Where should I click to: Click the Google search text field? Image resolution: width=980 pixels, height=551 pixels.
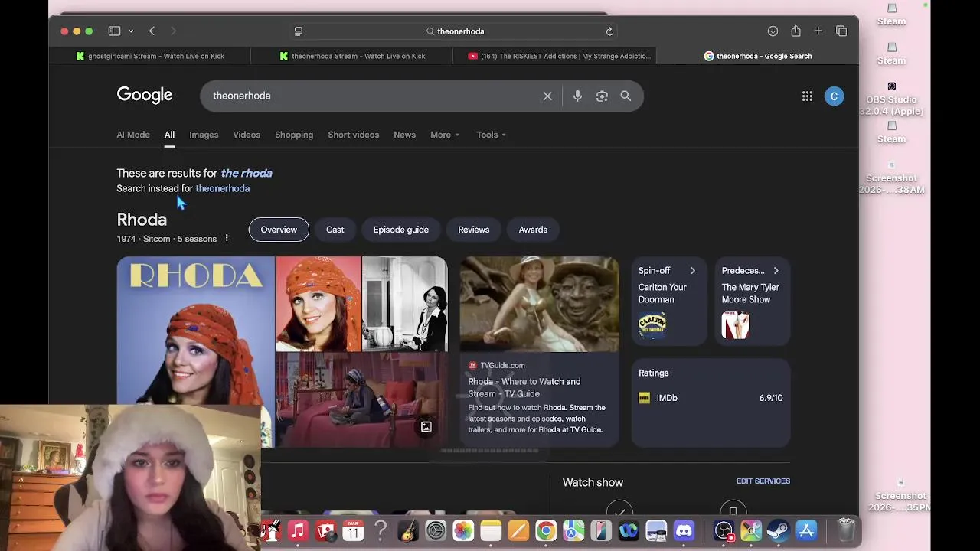[x=371, y=96]
